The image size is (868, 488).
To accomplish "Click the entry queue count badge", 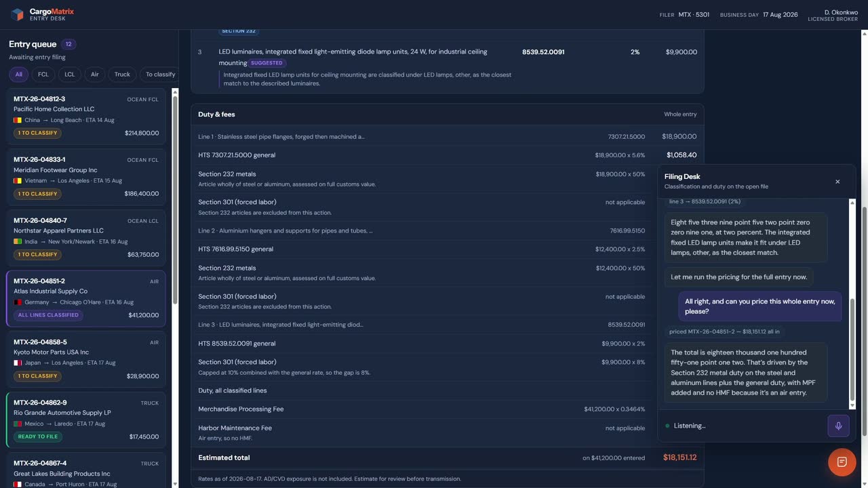I will [68, 44].
